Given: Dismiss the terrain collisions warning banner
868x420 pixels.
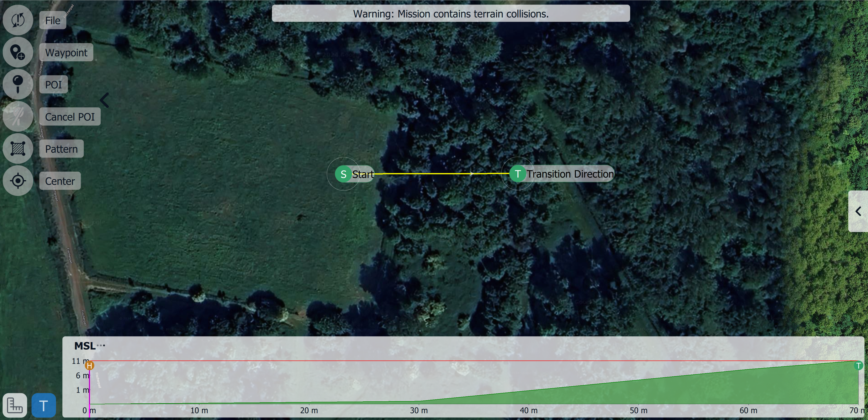Looking at the screenshot, I should (451, 13).
